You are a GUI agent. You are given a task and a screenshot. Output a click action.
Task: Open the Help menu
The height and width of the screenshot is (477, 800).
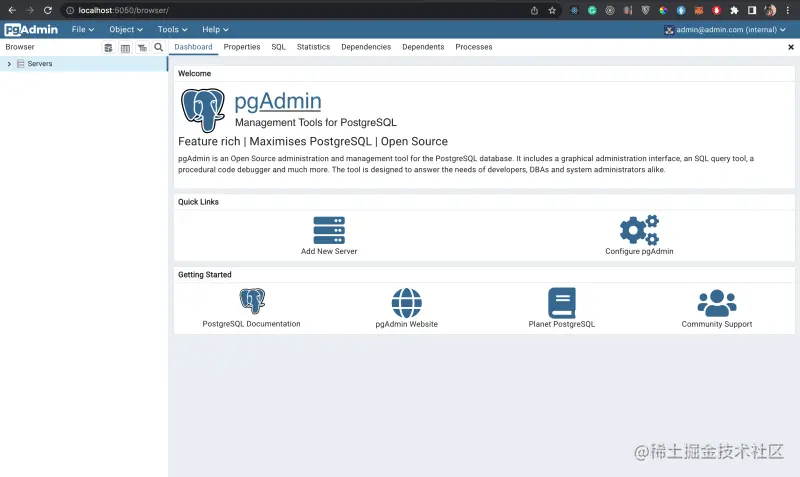click(x=215, y=30)
